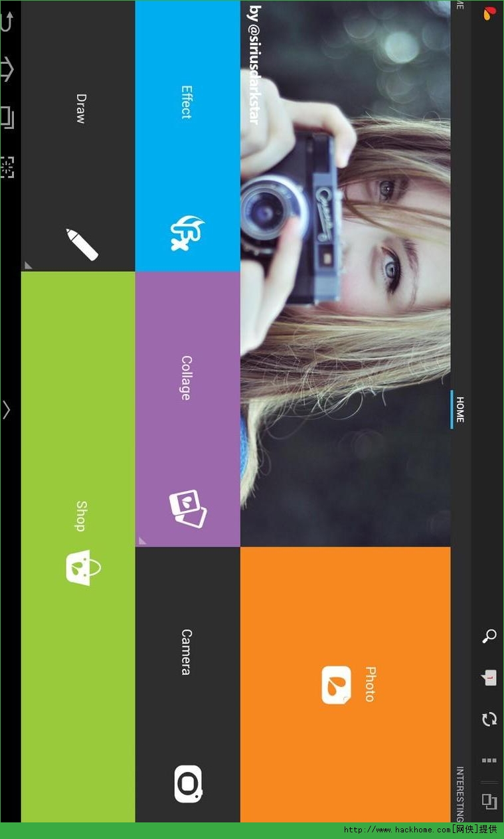Switch to the INTERESTING tab
Image resolution: width=504 pixels, height=839 pixels.
(460, 794)
